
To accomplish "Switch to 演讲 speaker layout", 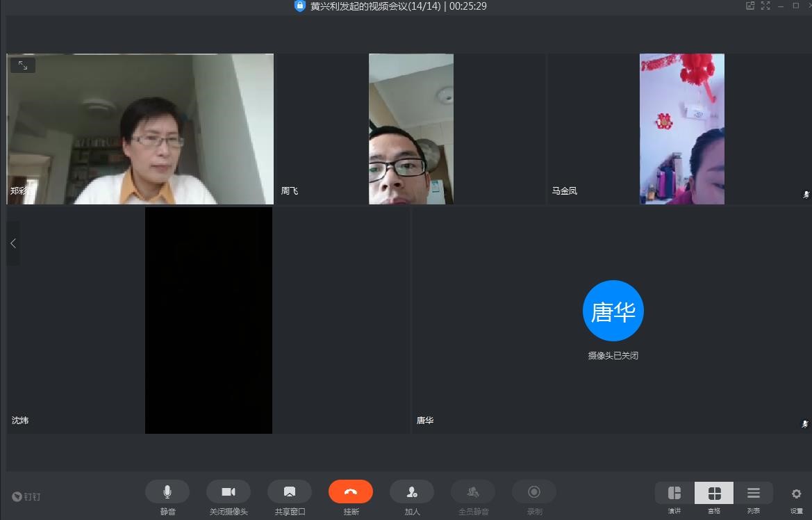I will click(674, 494).
